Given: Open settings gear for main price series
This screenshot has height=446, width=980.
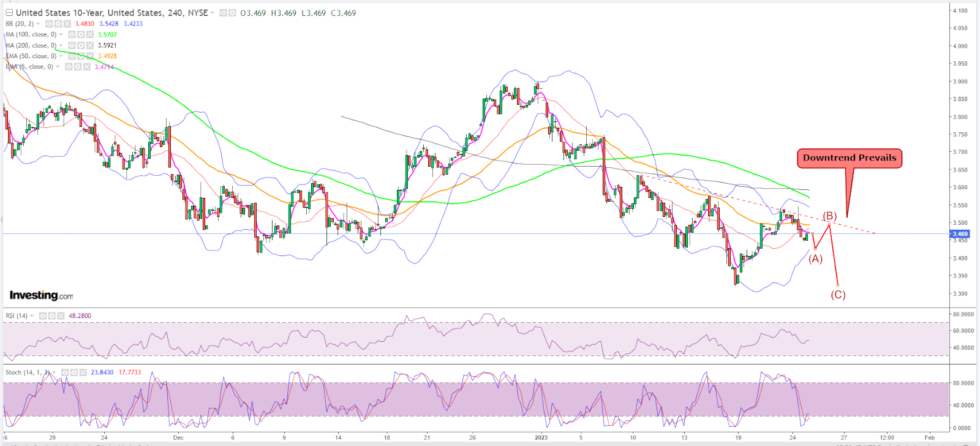Looking at the screenshot, I should click(x=232, y=13).
